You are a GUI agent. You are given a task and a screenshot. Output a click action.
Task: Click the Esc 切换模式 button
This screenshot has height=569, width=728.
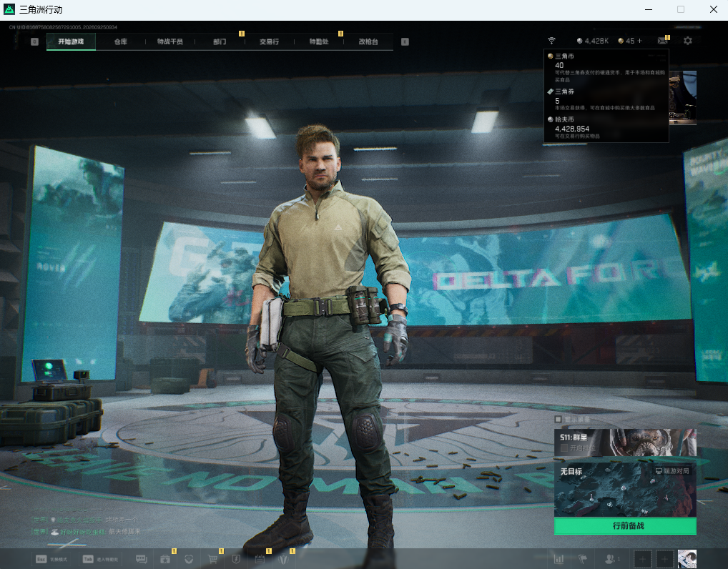(x=51, y=559)
